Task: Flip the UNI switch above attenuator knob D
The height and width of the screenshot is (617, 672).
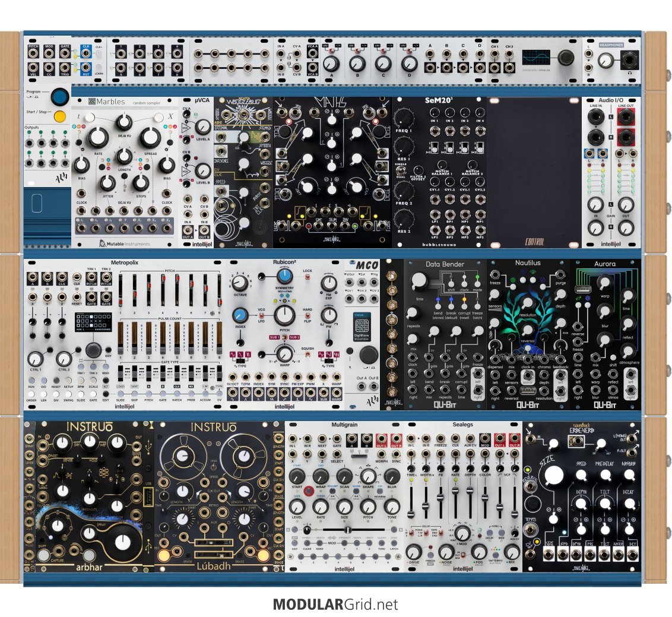Action: (x=408, y=52)
